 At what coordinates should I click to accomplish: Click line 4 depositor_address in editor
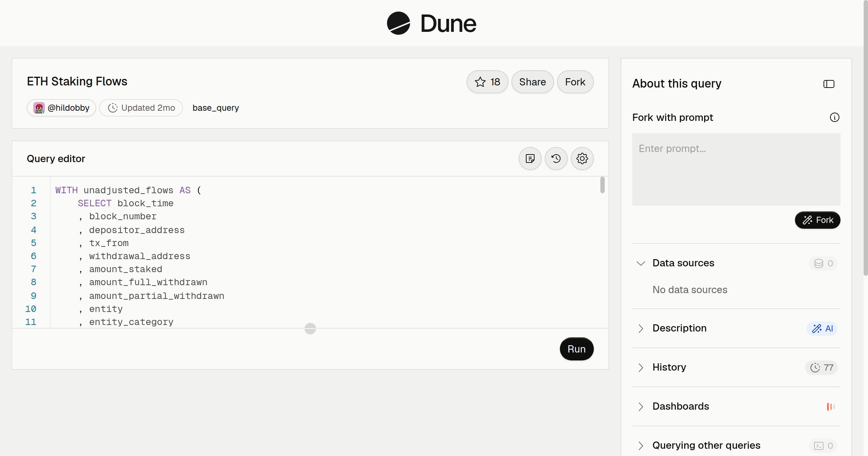point(137,230)
